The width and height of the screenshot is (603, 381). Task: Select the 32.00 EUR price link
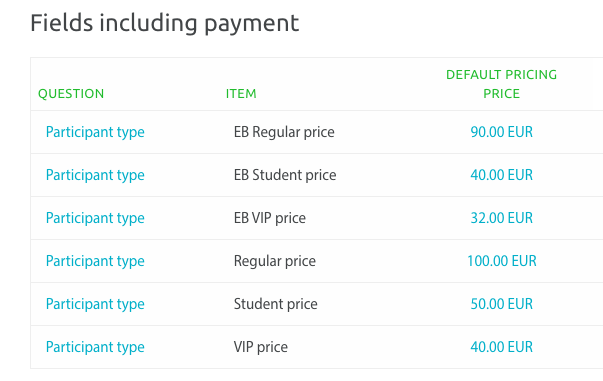(501, 218)
